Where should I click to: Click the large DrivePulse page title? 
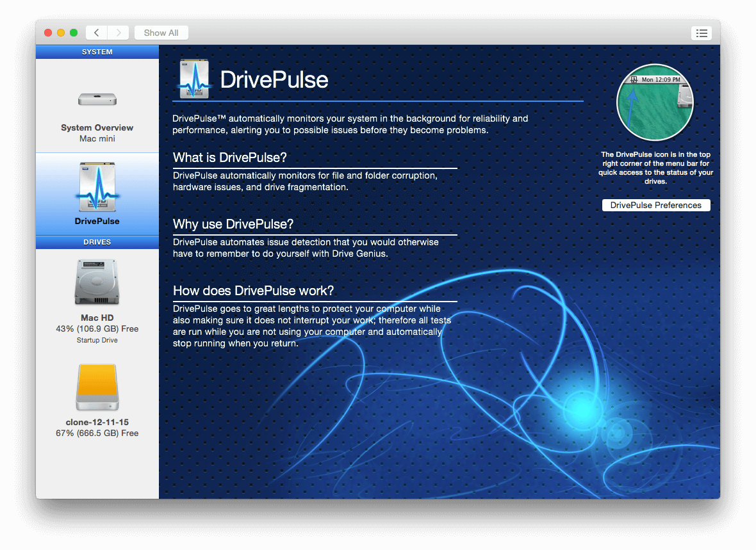pos(274,79)
